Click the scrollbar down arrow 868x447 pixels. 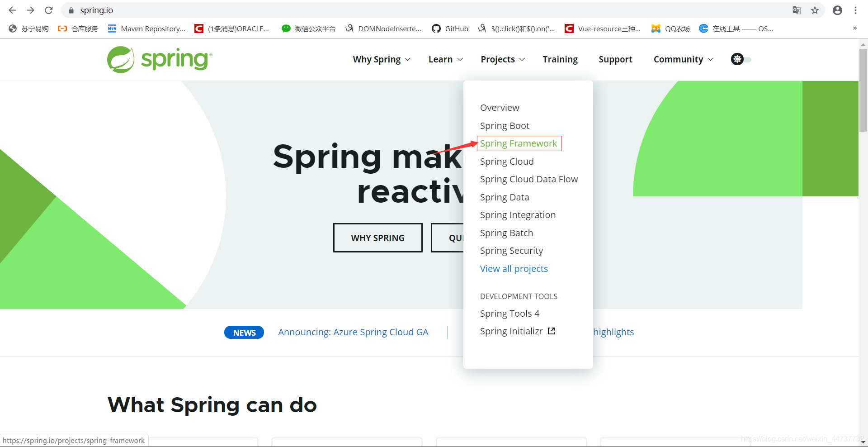(863, 442)
